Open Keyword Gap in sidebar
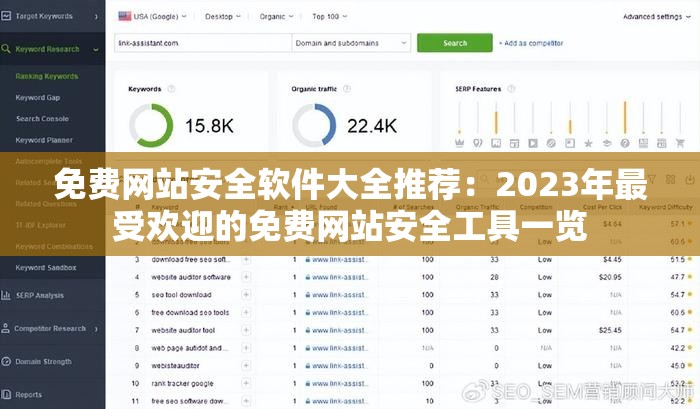Screen dimensions: 700x409 38,97
